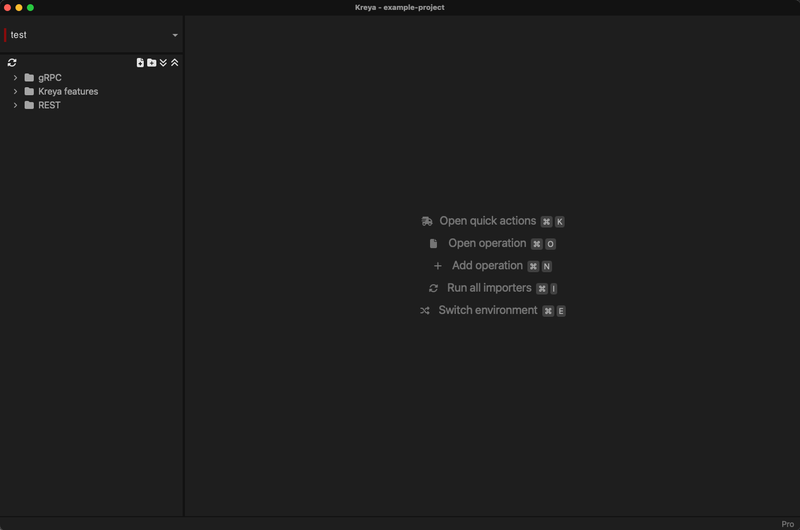This screenshot has width=800, height=530.
Task: Click the REST folder icon
Action: point(29,106)
